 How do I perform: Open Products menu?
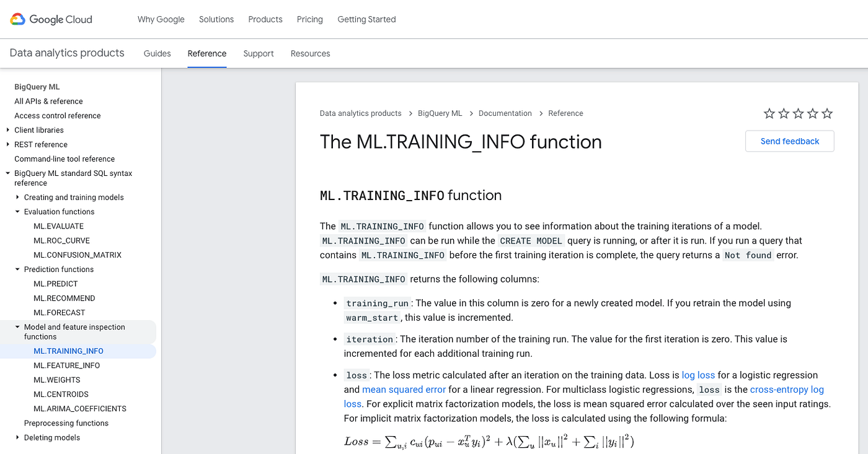[x=265, y=19]
